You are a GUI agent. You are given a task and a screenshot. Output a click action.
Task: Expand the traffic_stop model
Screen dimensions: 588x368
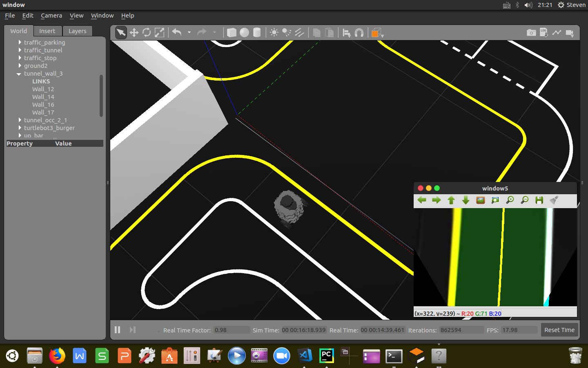pyautogui.click(x=20, y=58)
